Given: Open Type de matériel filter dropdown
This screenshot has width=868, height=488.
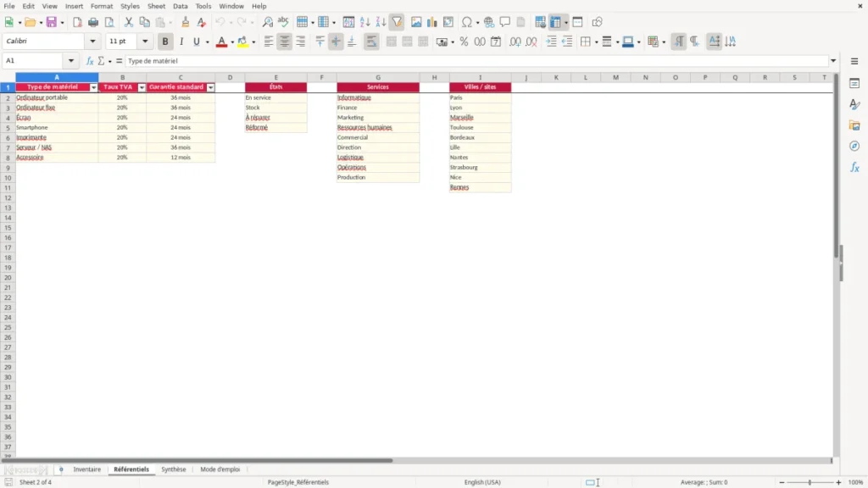Looking at the screenshot, I should [x=93, y=87].
